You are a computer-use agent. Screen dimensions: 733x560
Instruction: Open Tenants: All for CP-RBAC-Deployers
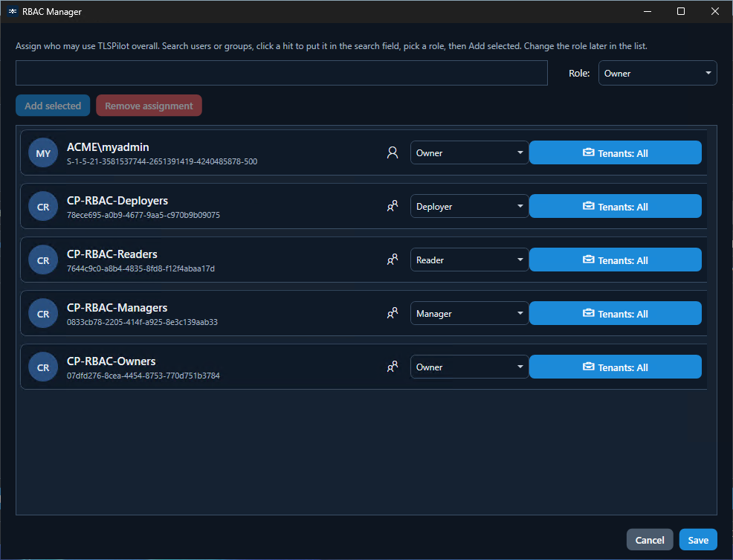pyautogui.click(x=616, y=206)
